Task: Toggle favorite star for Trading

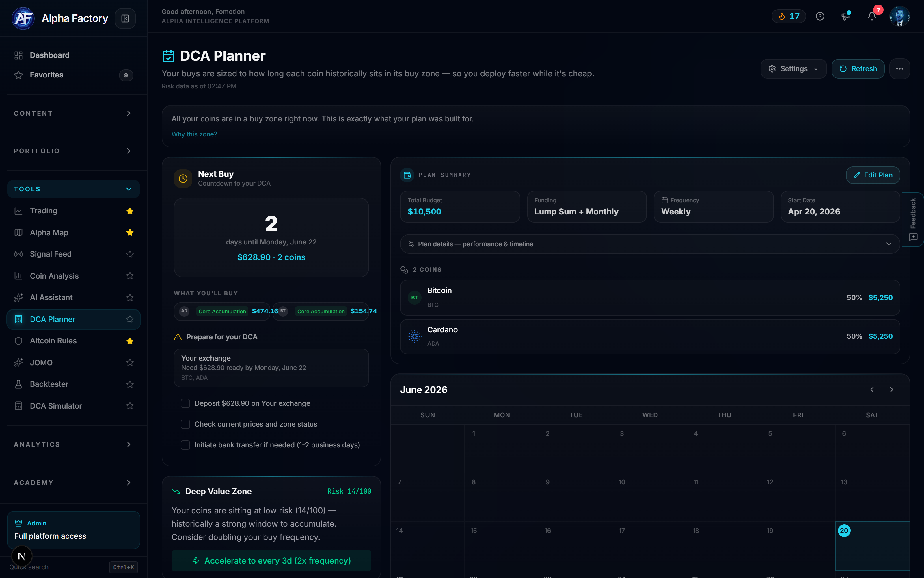Action: pyautogui.click(x=130, y=211)
